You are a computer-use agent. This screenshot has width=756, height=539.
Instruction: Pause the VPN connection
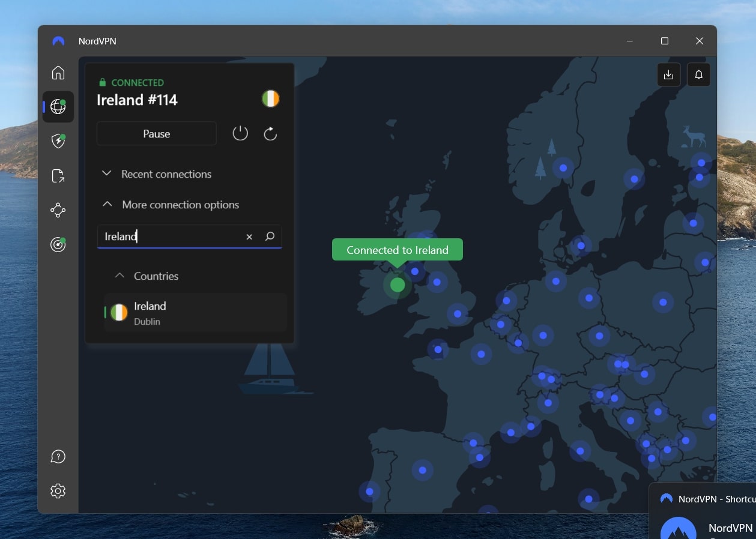click(x=156, y=133)
